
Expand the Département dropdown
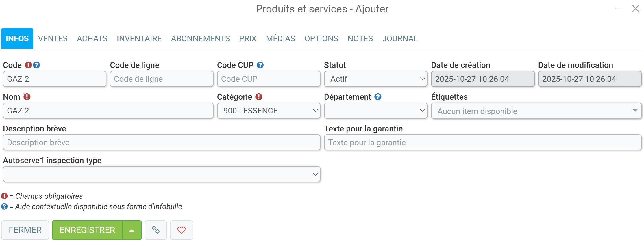point(375,111)
